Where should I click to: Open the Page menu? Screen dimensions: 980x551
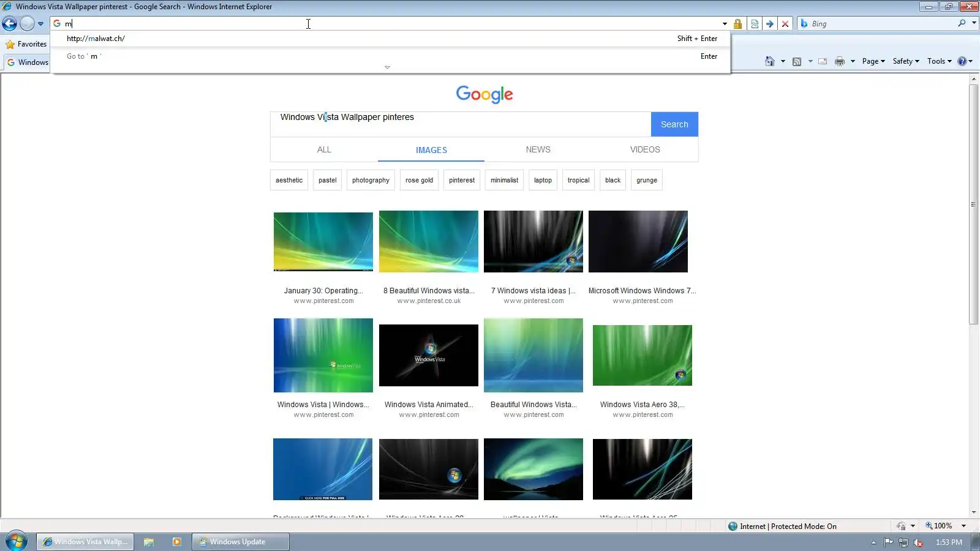tap(873, 61)
